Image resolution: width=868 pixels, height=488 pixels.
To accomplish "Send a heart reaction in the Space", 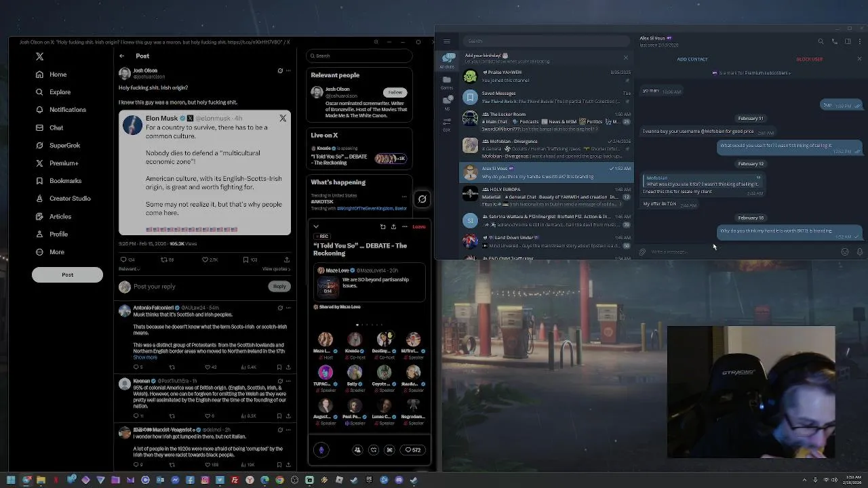I will (x=374, y=450).
